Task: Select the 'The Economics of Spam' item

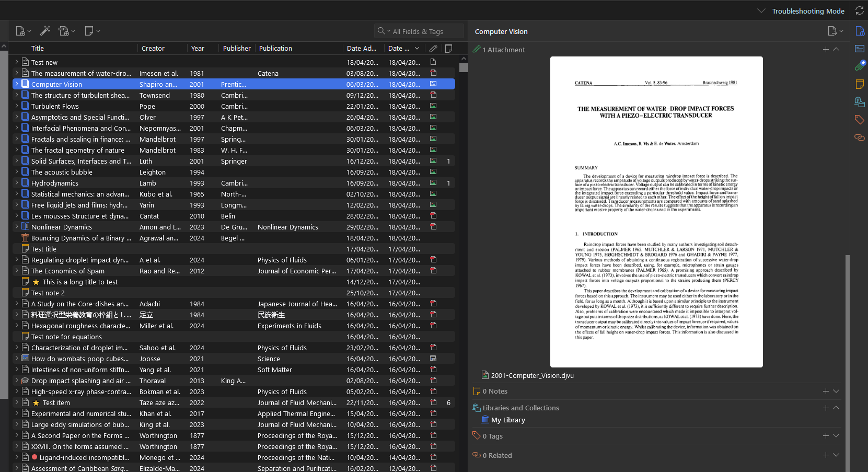Action: [234, 271]
